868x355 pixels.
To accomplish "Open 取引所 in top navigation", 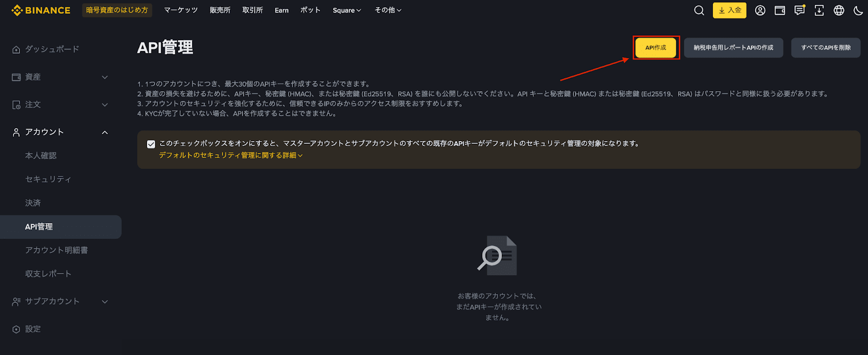I will click(x=253, y=10).
